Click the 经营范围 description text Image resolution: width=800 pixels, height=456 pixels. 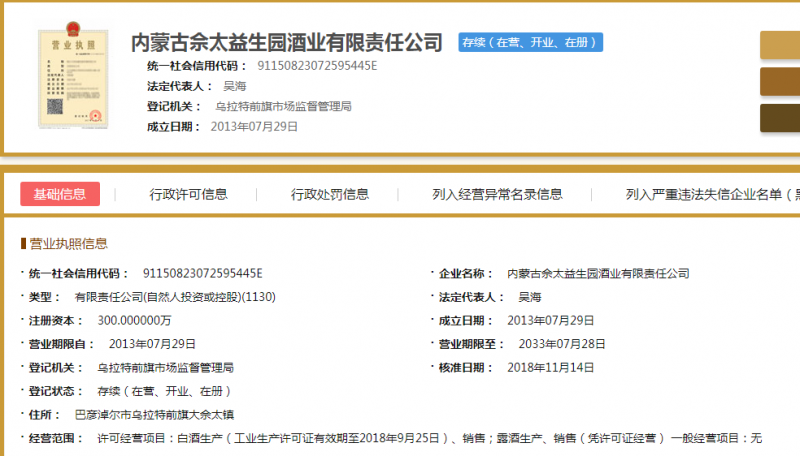[x=430, y=438]
